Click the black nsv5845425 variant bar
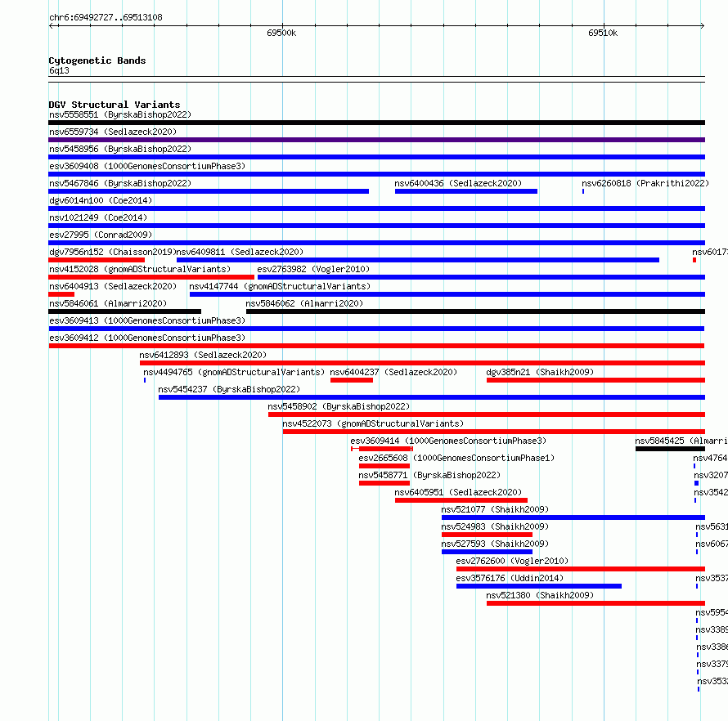Screen dimensions: 728x721 tap(671, 449)
